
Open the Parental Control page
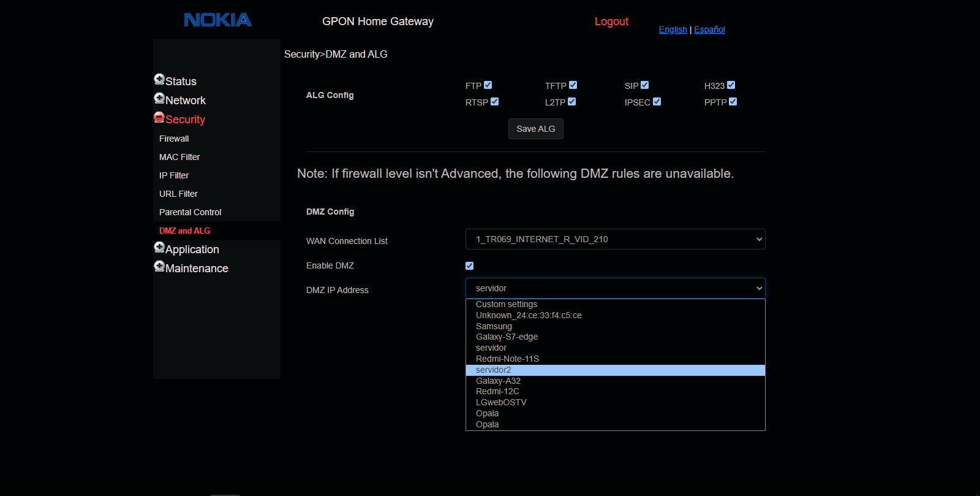tap(190, 212)
